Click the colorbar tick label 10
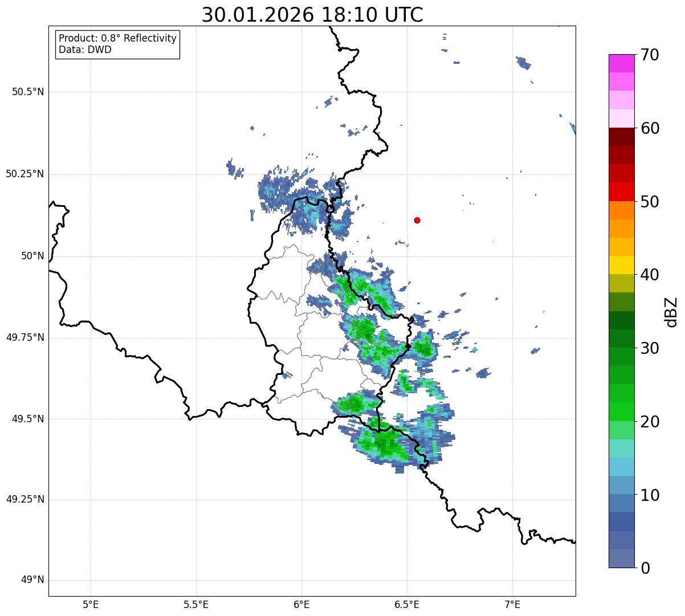Viewport: 685px width, 616px height. 650,495
